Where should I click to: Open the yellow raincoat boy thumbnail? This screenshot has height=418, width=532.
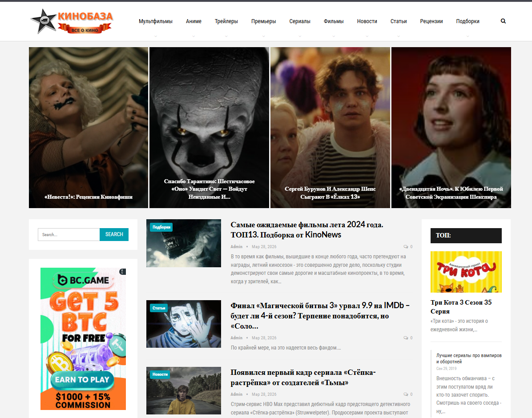click(184, 390)
